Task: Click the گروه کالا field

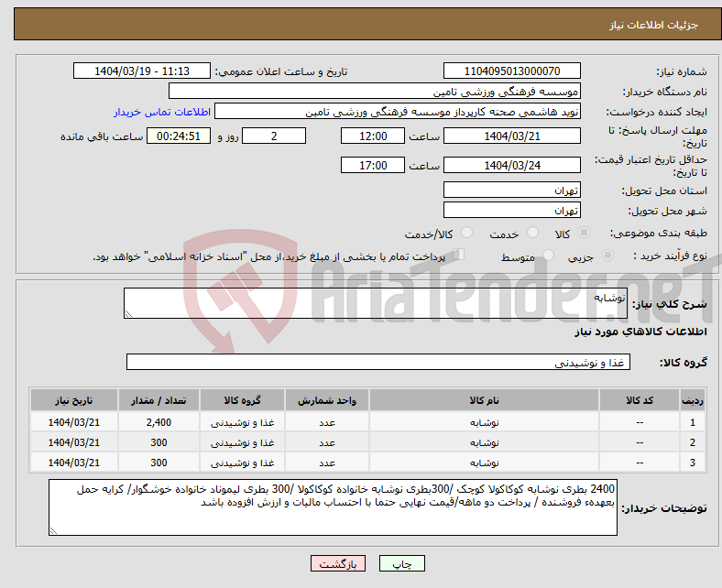Action: (x=378, y=363)
